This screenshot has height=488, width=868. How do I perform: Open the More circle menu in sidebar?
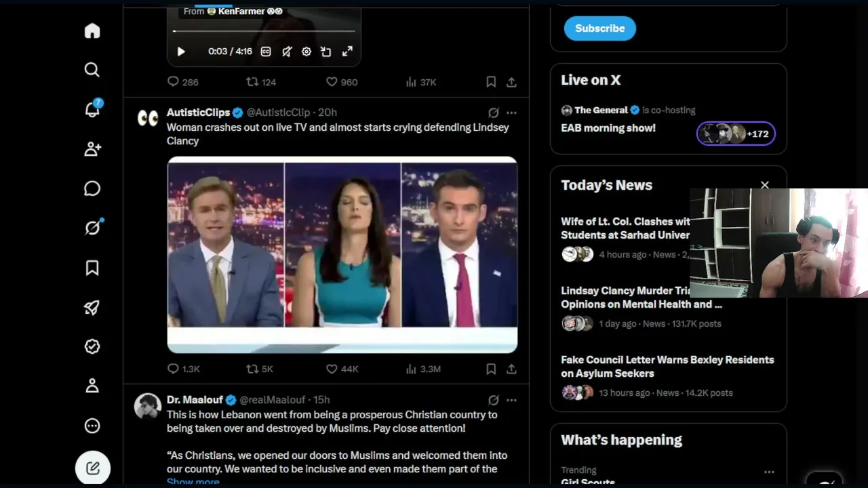click(92, 426)
